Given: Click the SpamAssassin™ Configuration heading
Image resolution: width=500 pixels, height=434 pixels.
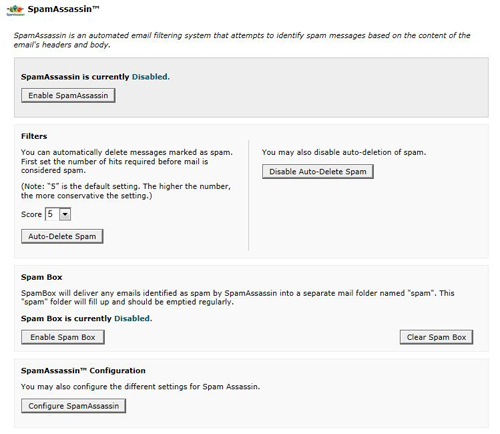Looking at the screenshot, I should tap(83, 371).
